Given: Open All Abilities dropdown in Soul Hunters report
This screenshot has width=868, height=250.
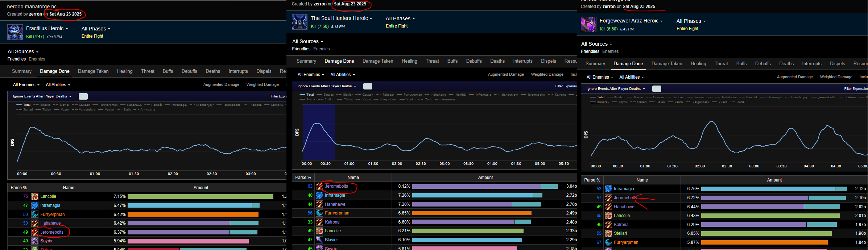Looking at the screenshot, I should click(342, 75).
